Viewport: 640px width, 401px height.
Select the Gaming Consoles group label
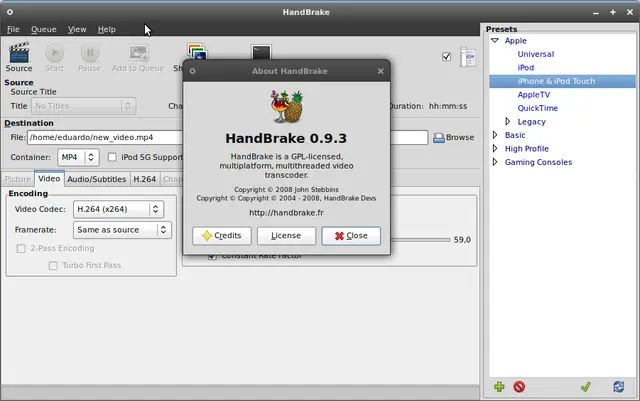click(538, 162)
